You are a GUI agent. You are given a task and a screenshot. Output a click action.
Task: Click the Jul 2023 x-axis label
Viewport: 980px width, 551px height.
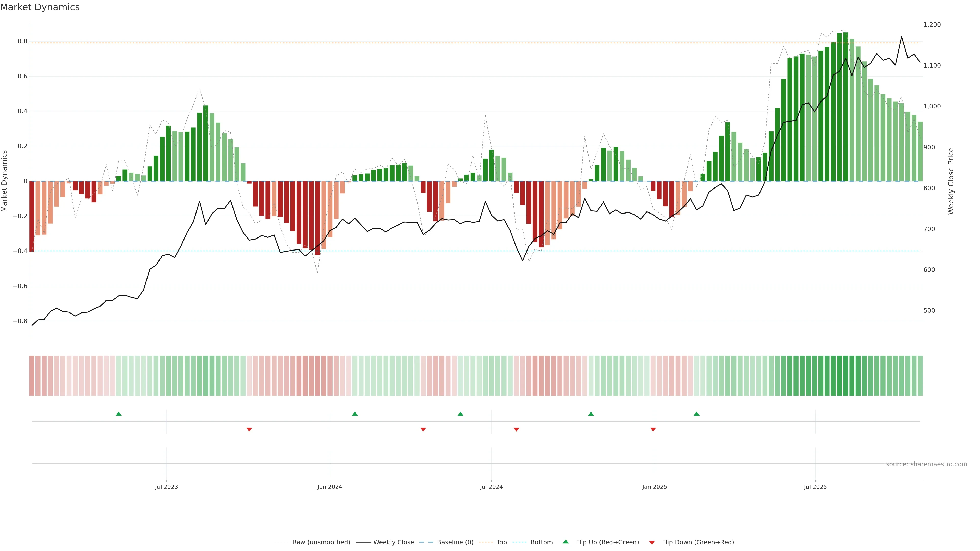[166, 487]
